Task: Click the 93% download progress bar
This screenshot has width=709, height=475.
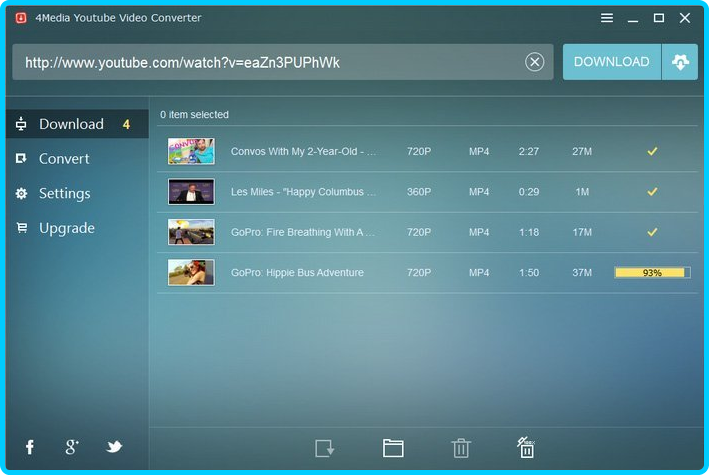Action: (652, 272)
